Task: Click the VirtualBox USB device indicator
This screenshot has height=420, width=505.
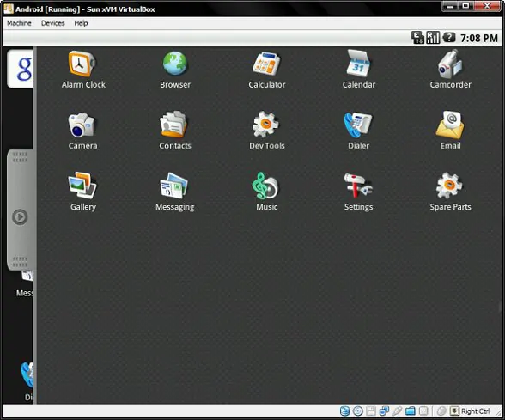Action: point(397,411)
